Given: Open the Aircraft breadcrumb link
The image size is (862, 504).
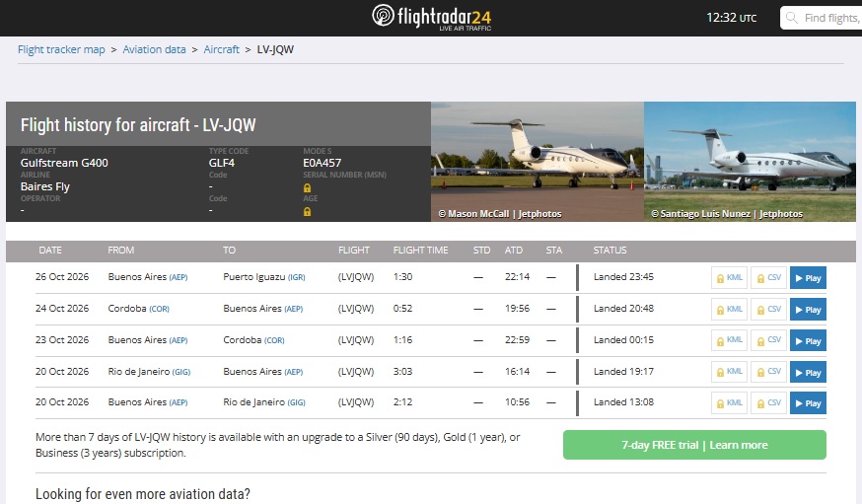Looking at the screenshot, I should [222, 49].
